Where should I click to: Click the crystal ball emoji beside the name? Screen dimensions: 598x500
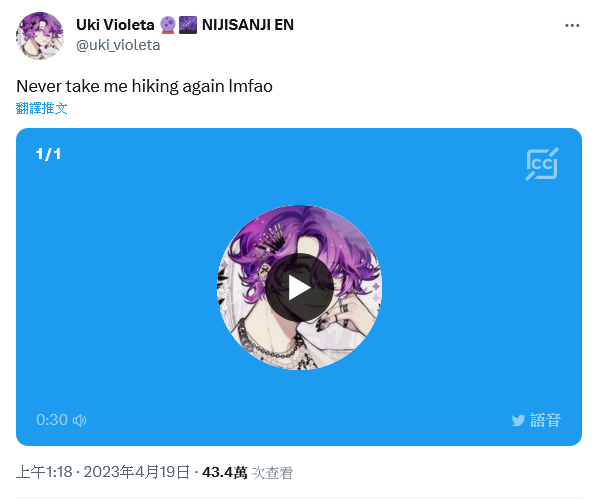click(167, 25)
